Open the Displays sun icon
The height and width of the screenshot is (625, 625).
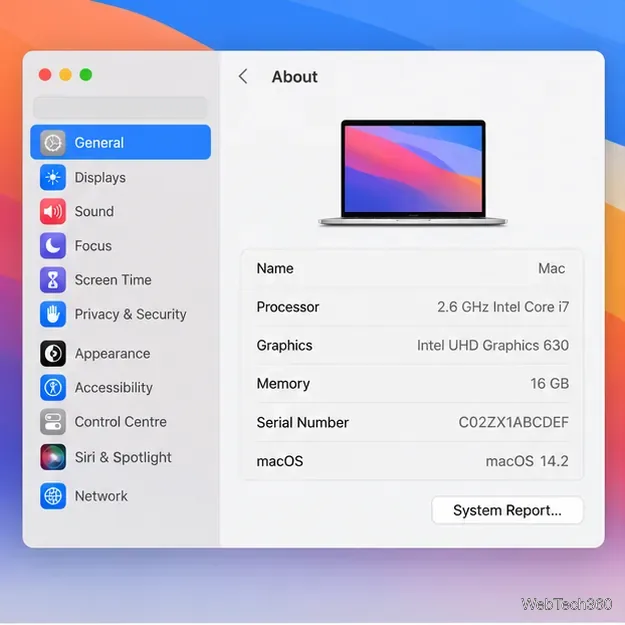pos(53,177)
